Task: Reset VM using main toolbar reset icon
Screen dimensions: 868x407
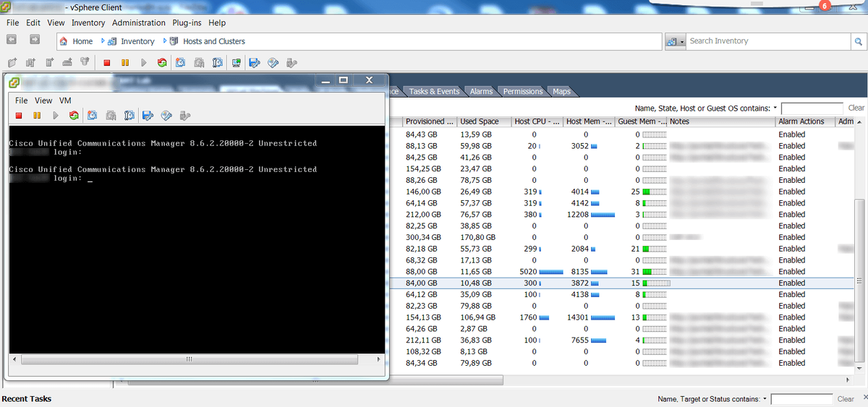Action: click(x=162, y=63)
